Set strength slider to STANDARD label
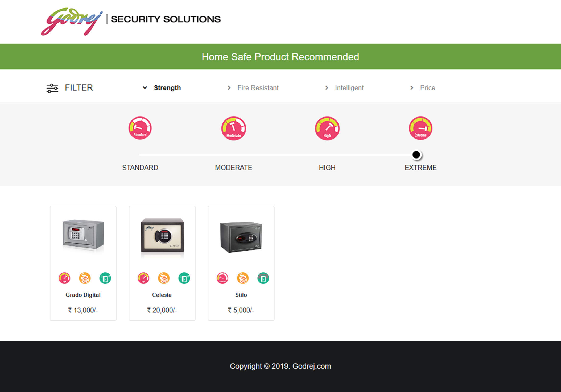This screenshot has width=561, height=392. coord(140,168)
